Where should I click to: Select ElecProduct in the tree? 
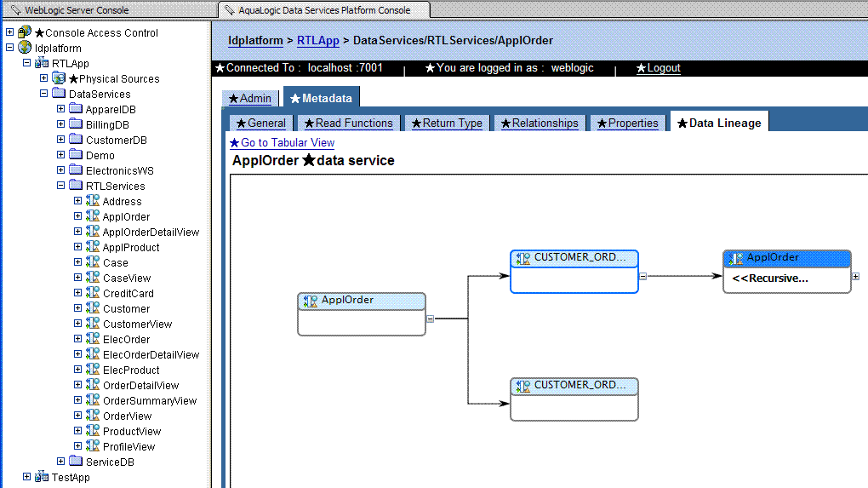pyautogui.click(x=131, y=370)
